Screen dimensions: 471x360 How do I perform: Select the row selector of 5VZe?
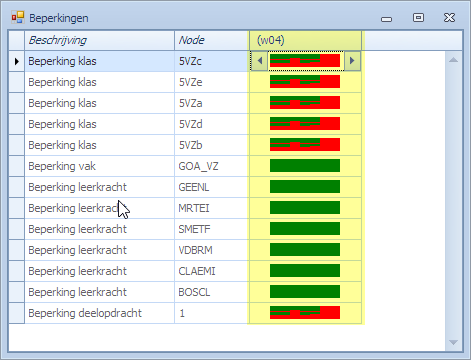17,82
